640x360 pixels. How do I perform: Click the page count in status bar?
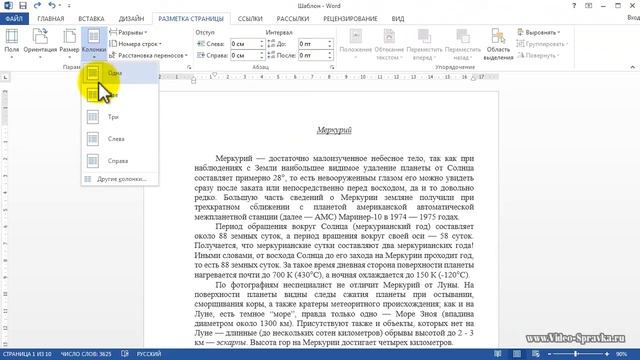27,354
